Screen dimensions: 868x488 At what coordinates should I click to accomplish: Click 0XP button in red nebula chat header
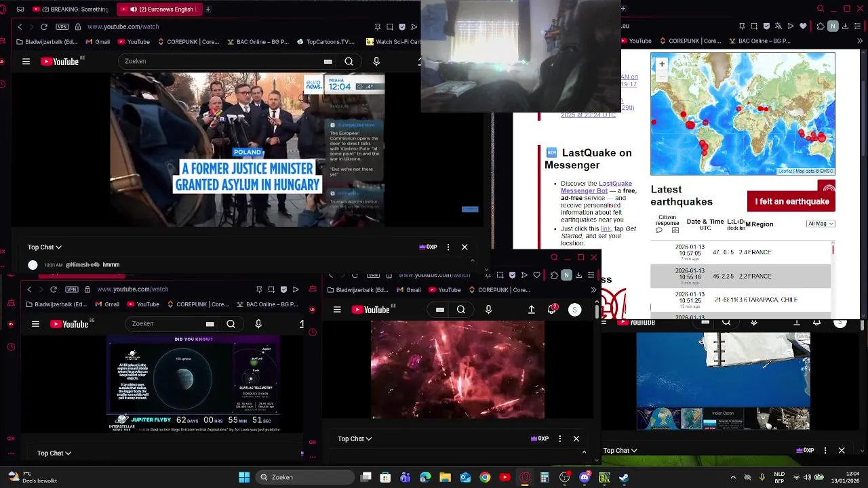click(540, 439)
